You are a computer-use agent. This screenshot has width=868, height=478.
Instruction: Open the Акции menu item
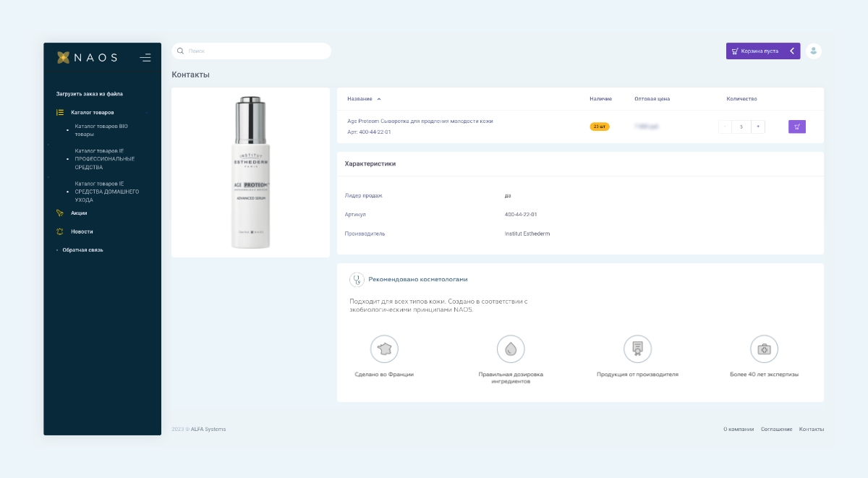[x=79, y=213]
